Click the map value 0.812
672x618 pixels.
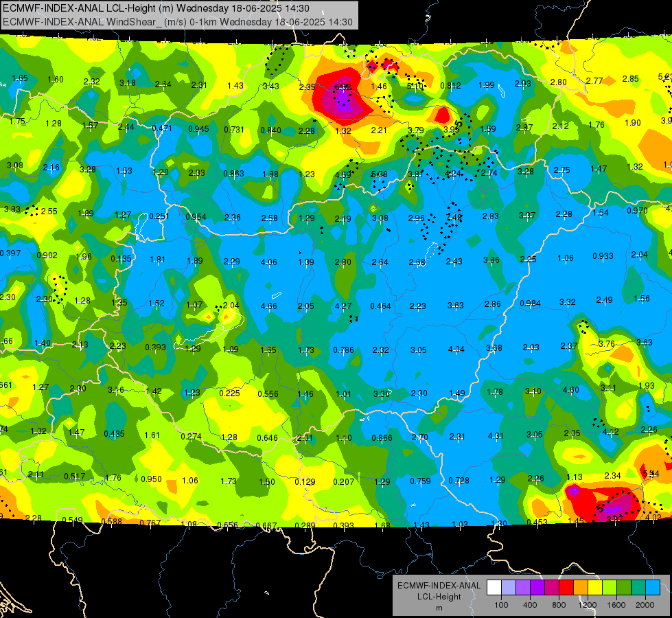point(450,86)
